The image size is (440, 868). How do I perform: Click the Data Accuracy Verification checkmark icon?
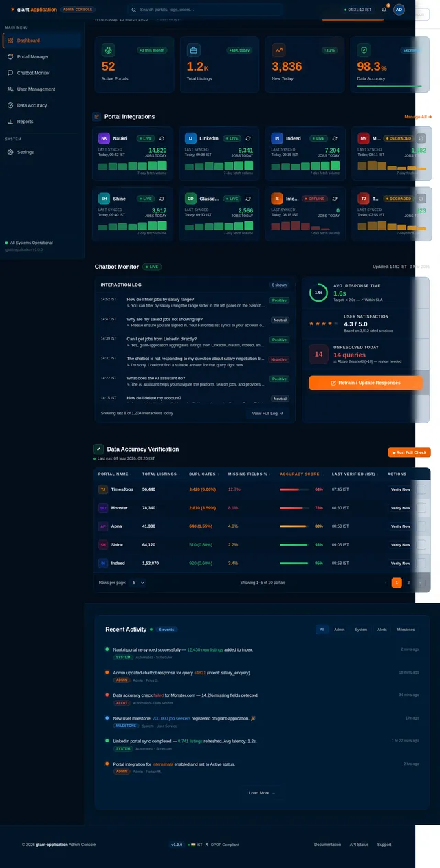pyautogui.click(x=98, y=449)
